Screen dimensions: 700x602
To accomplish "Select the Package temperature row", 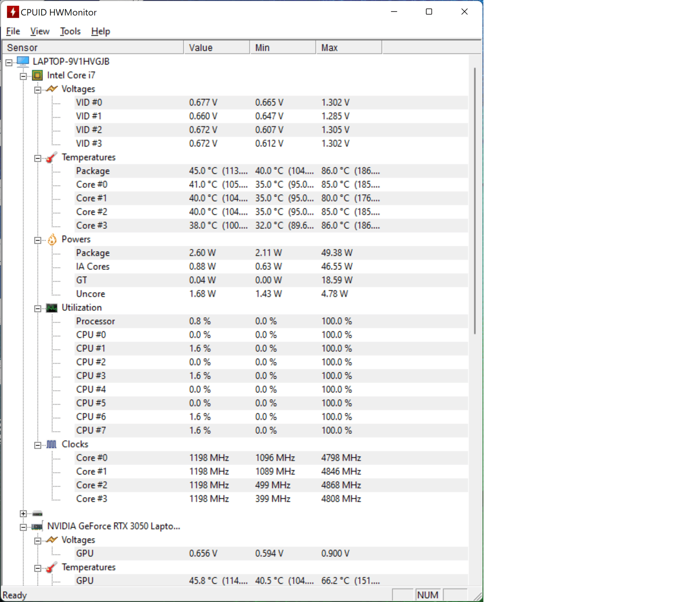I will (x=271, y=171).
